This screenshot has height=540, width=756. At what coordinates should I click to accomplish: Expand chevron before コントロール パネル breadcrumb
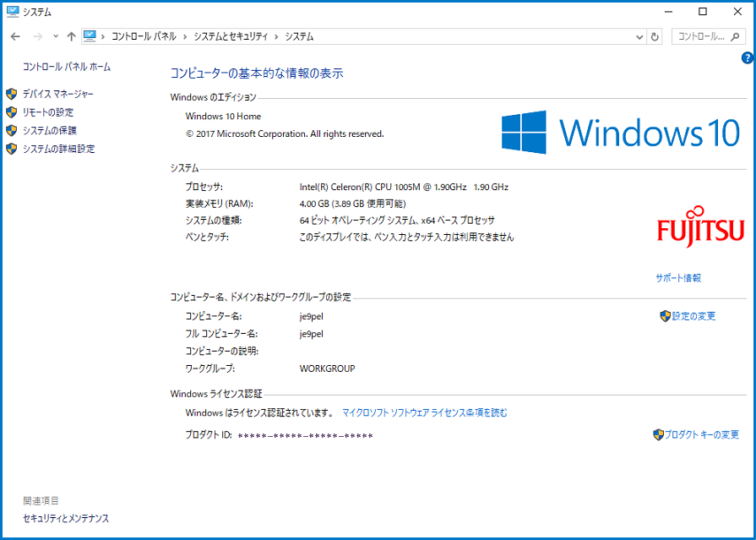(103, 36)
